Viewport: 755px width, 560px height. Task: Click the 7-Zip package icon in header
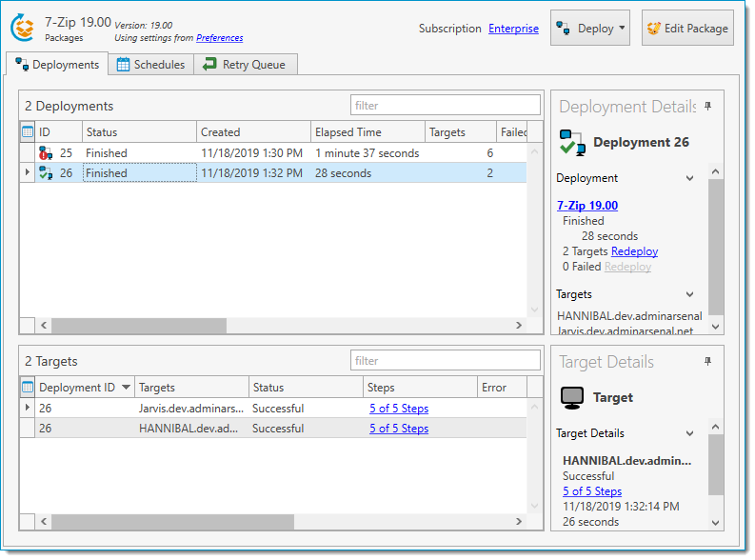[23, 29]
